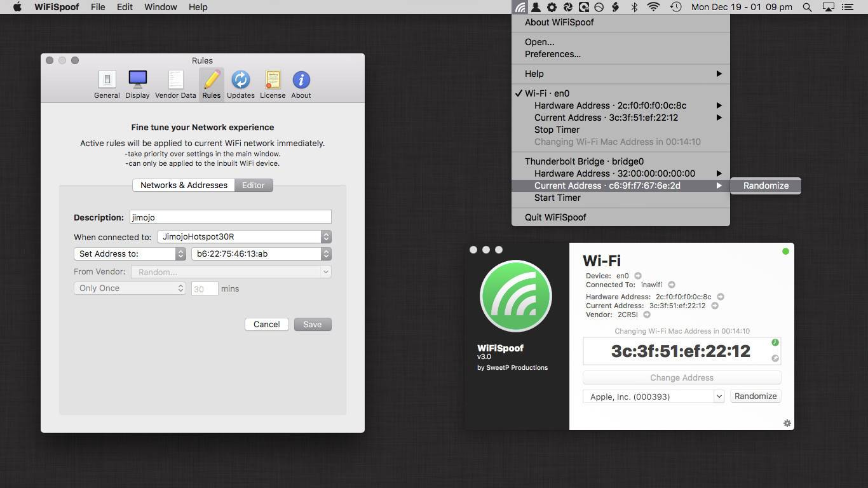Click the 30 mins interval field
Screen dimensions: 868x488
tap(205, 288)
